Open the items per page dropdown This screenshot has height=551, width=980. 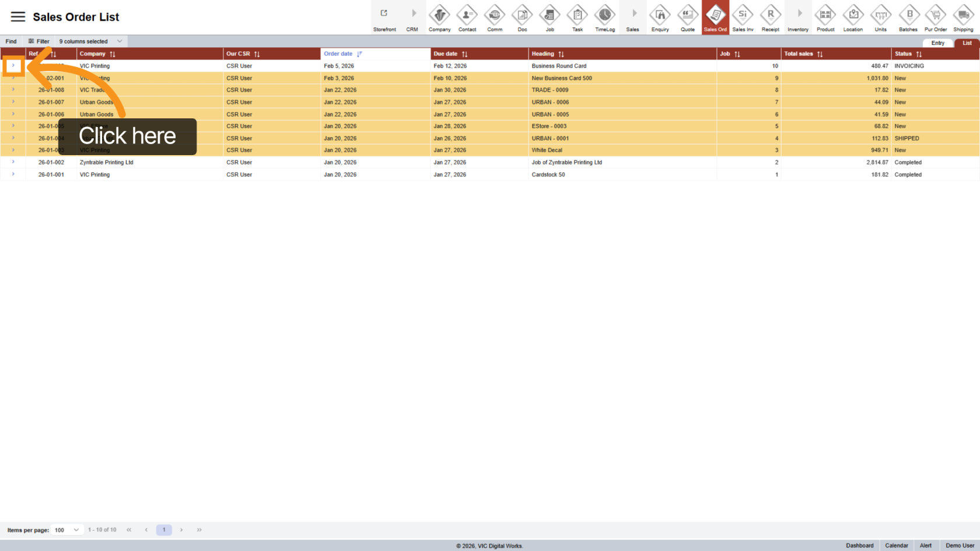coord(66,530)
